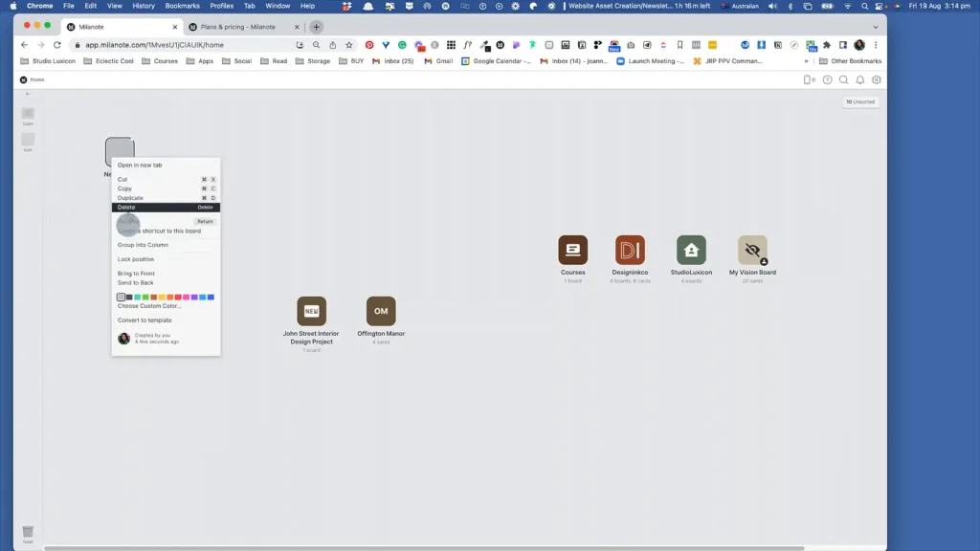Open the History menu in macOS menu bar

click(x=144, y=6)
